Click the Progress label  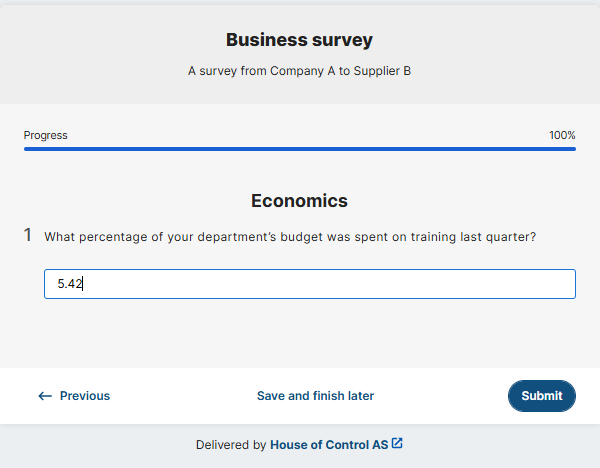tap(46, 135)
